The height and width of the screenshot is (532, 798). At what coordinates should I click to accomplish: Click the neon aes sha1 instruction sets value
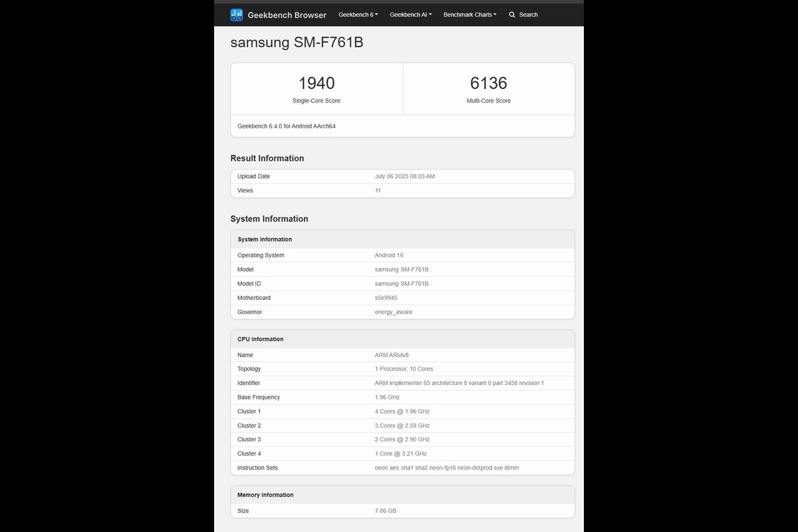coord(447,468)
